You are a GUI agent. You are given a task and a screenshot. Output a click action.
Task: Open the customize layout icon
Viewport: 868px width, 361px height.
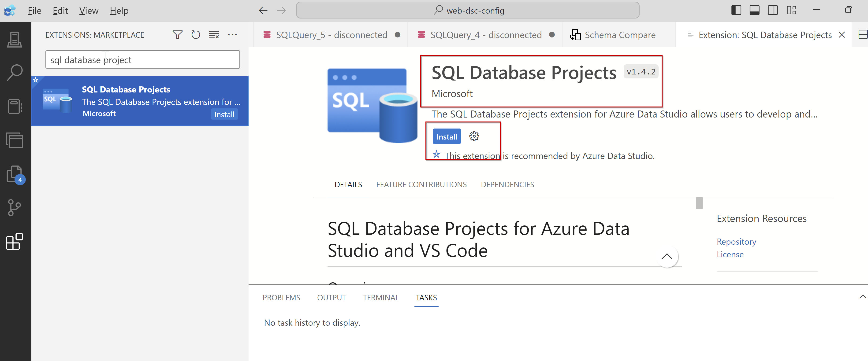[x=791, y=11]
